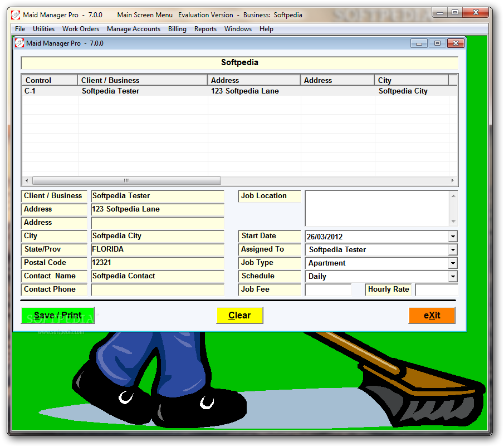Click the City column header
The height and width of the screenshot is (447, 504).
click(x=412, y=80)
